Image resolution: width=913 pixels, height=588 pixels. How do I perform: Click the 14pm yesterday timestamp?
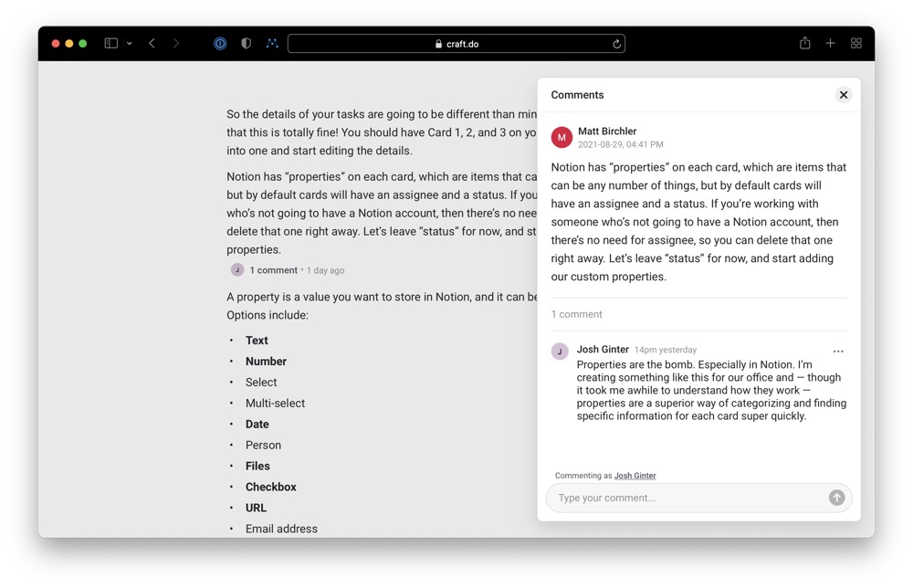665,350
